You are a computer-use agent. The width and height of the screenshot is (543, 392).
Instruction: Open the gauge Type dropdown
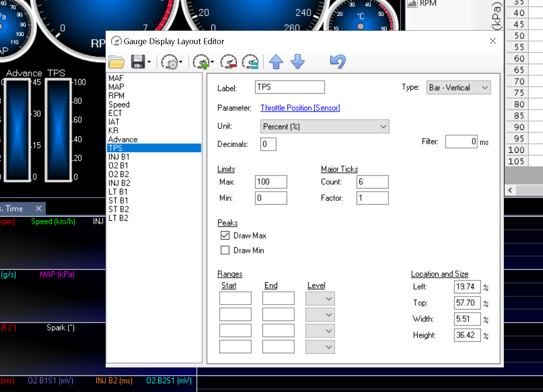pyautogui.click(x=458, y=88)
